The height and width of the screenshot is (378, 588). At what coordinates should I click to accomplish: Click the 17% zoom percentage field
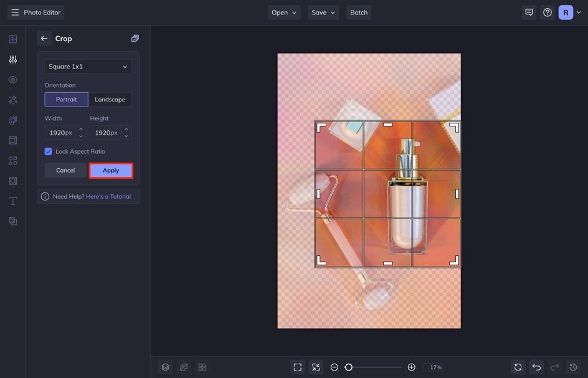coord(433,367)
